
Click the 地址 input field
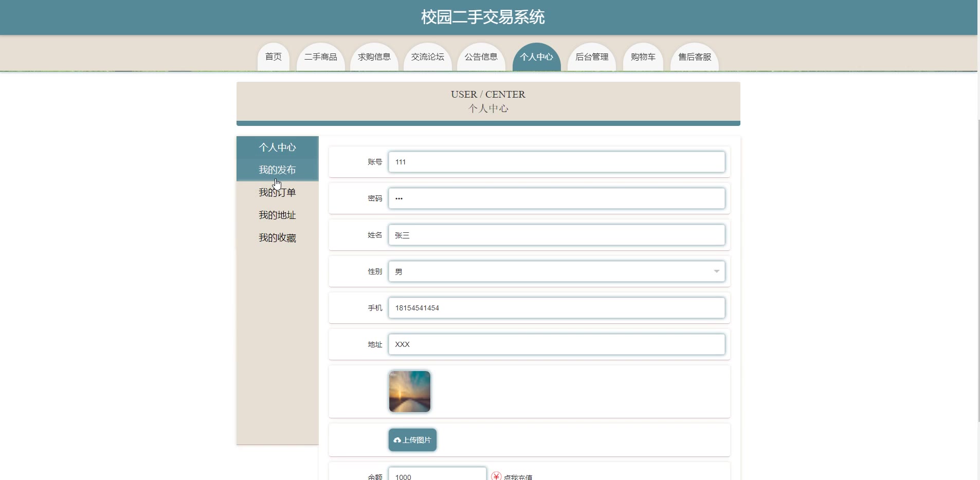click(x=557, y=344)
